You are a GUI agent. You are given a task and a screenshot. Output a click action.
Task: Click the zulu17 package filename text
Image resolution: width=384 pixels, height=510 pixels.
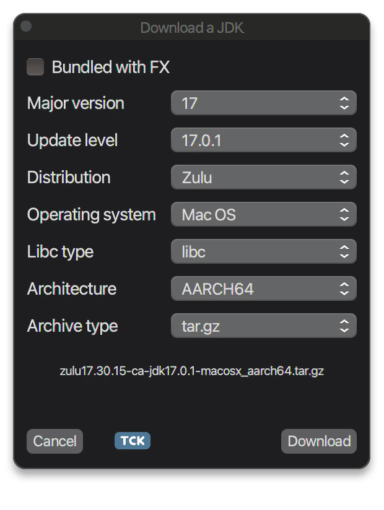tap(192, 371)
